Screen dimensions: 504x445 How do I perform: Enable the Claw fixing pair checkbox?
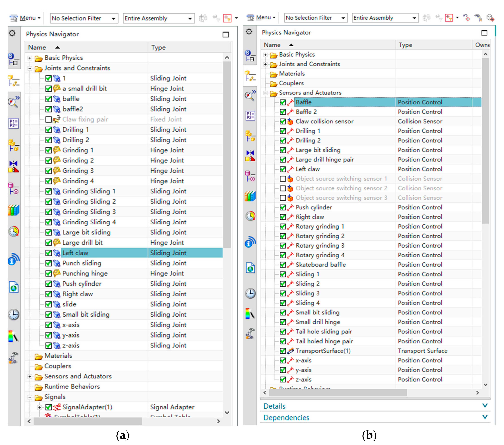(x=49, y=120)
